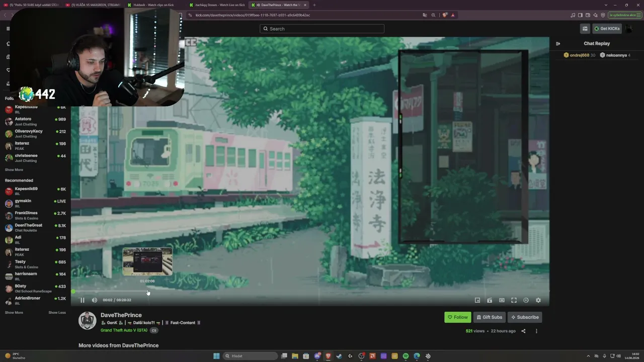Open Adi channel in sidebar
This screenshot has width=644, height=362.
(35, 240)
